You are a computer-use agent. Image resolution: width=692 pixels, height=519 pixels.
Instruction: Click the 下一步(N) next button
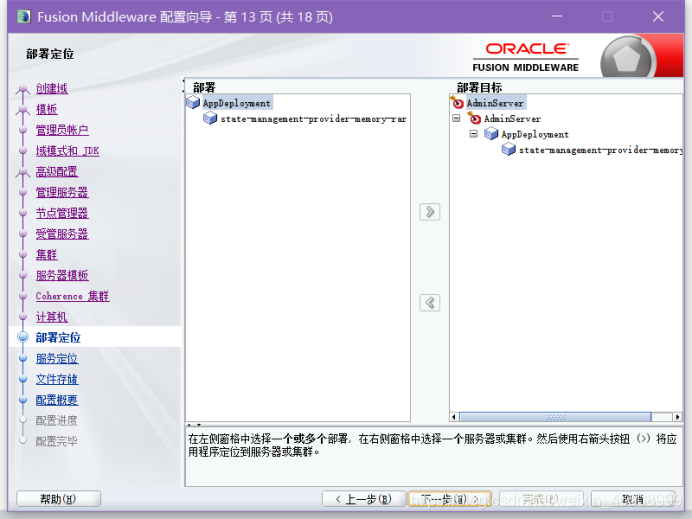coord(450,499)
